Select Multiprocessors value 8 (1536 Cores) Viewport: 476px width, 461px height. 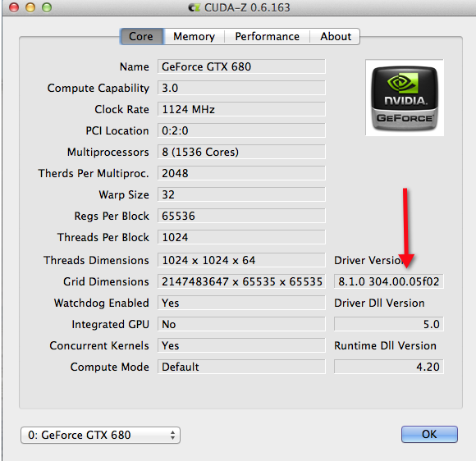pos(241,152)
